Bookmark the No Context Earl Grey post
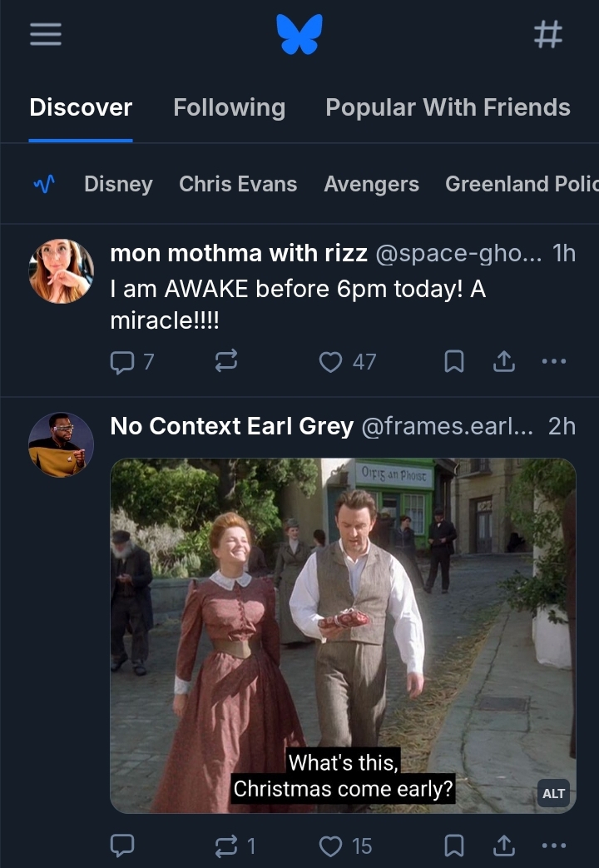Image resolution: width=599 pixels, height=868 pixels. coord(454,846)
